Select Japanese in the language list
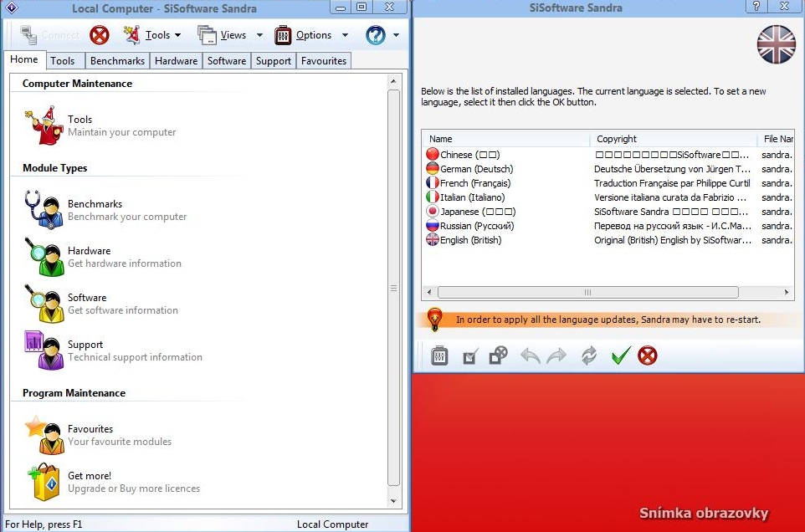Viewport: 805px width, 532px height. (x=478, y=212)
